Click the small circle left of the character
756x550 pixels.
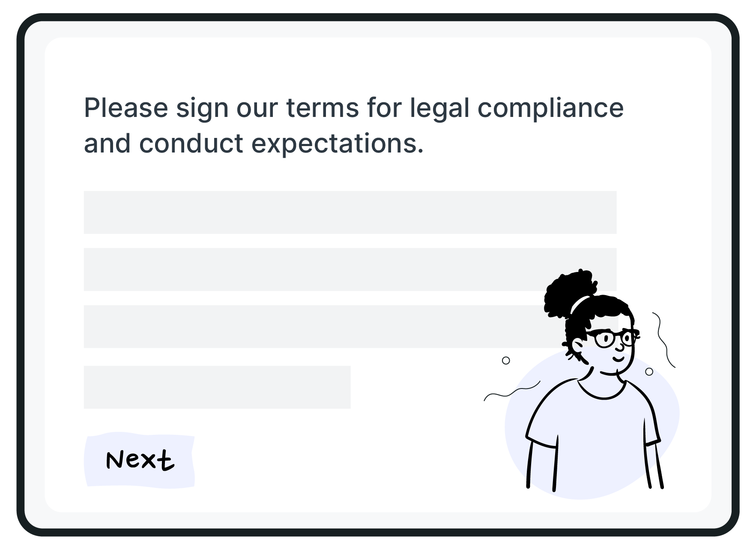506,361
